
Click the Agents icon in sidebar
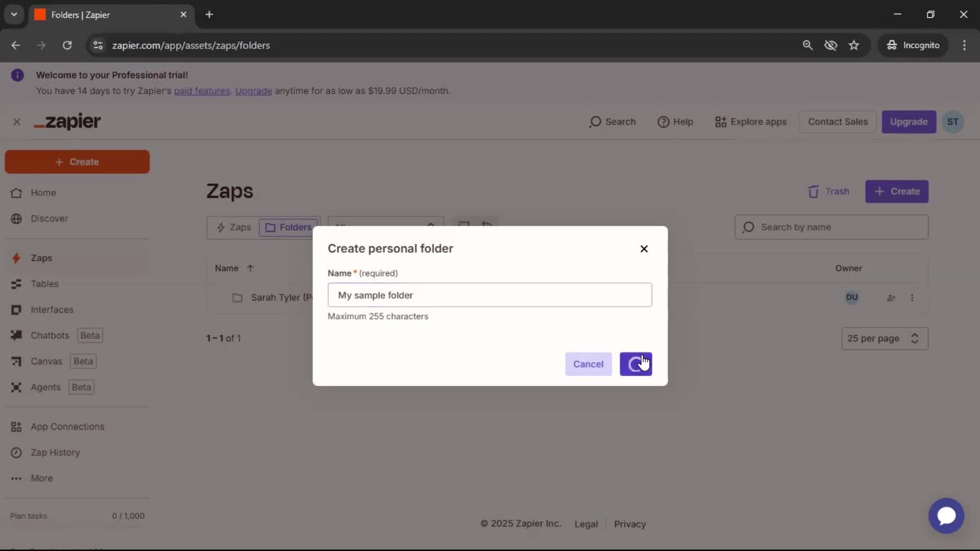(x=16, y=387)
